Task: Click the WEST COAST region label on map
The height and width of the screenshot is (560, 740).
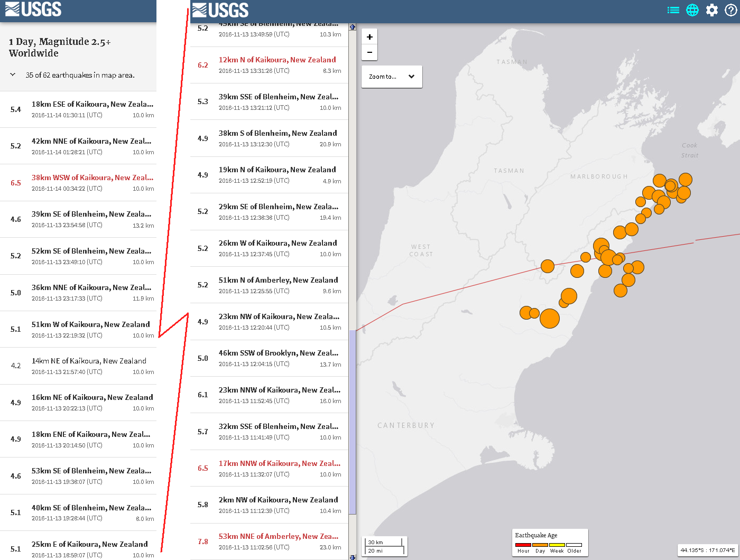Action: click(x=421, y=250)
